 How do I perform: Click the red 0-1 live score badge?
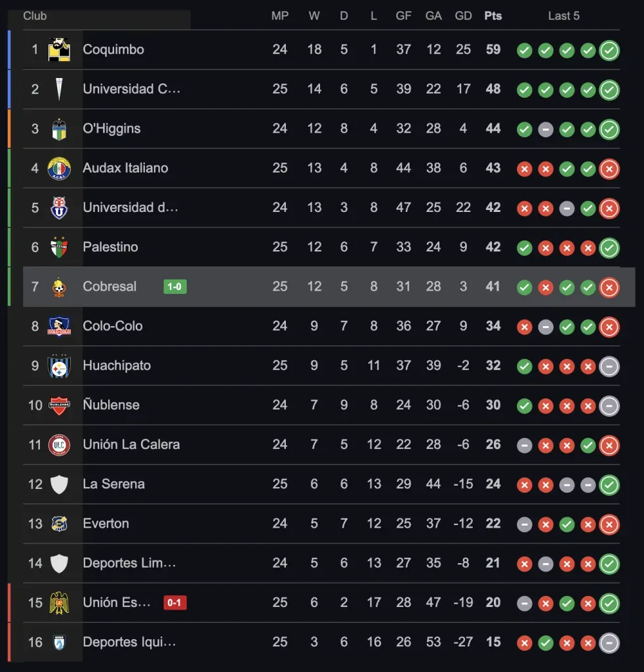tap(175, 602)
